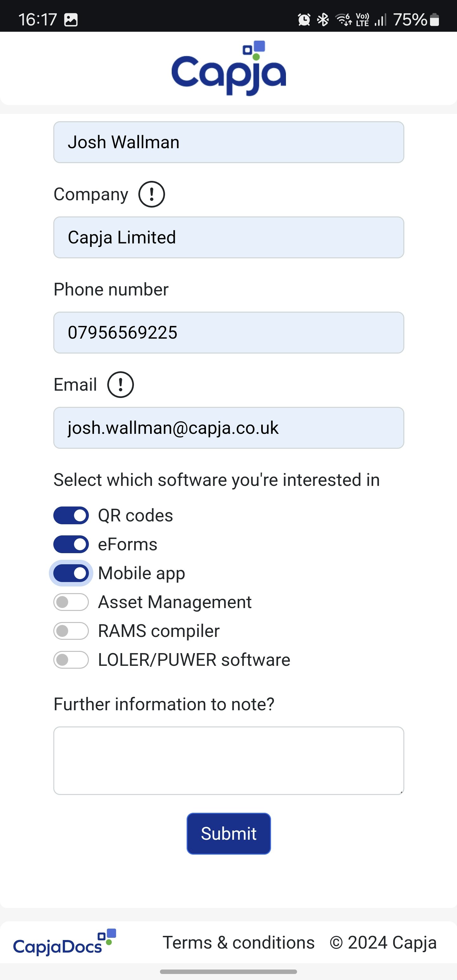Enable the LOLER/PUWER software toggle

[x=71, y=660]
